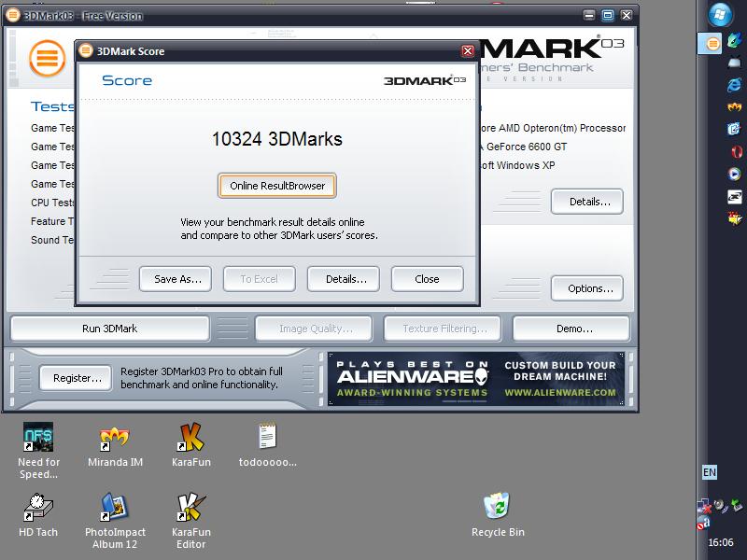Click the AMD Opteron Processor text
This screenshot has width=747, height=560.
pos(553,128)
